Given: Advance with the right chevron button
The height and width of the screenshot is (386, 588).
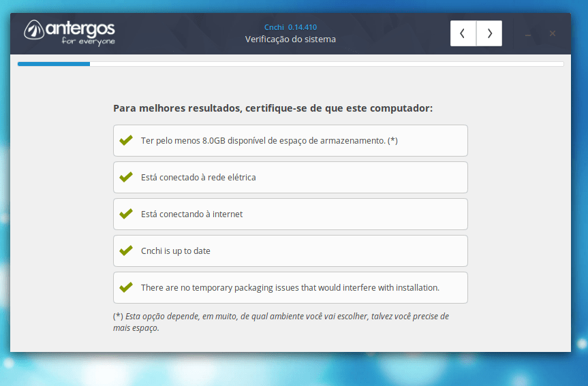Looking at the screenshot, I should [x=489, y=33].
